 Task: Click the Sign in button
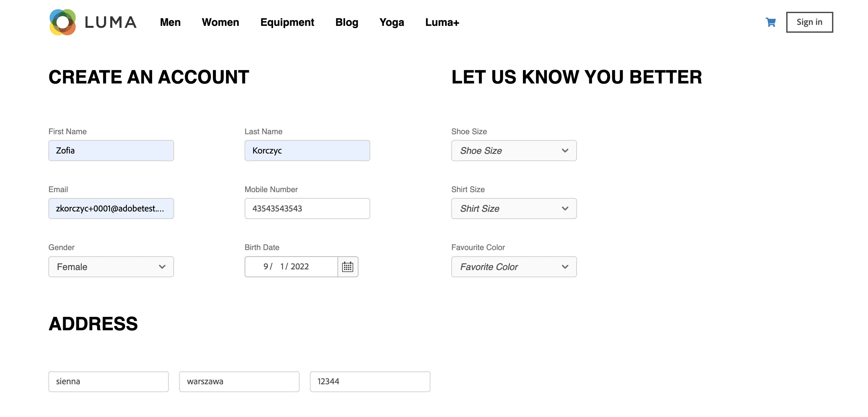[x=809, y=22]
